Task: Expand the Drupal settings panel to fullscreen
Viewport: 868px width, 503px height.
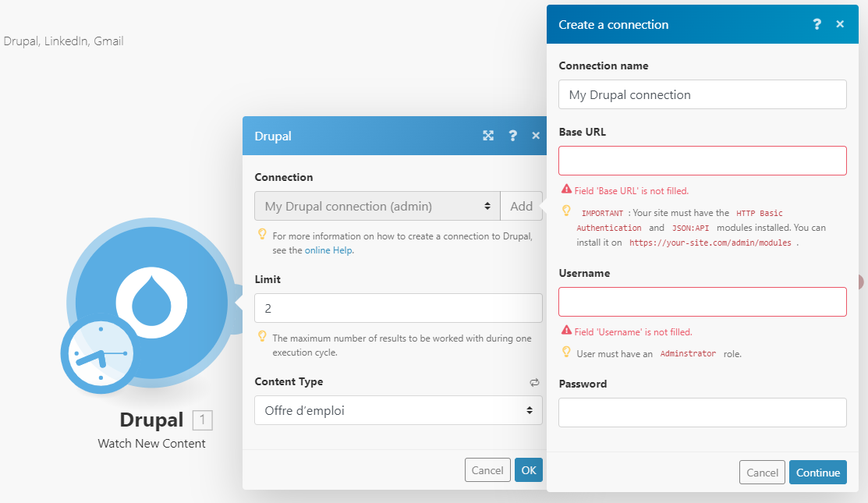Action: tap(488, 135)
